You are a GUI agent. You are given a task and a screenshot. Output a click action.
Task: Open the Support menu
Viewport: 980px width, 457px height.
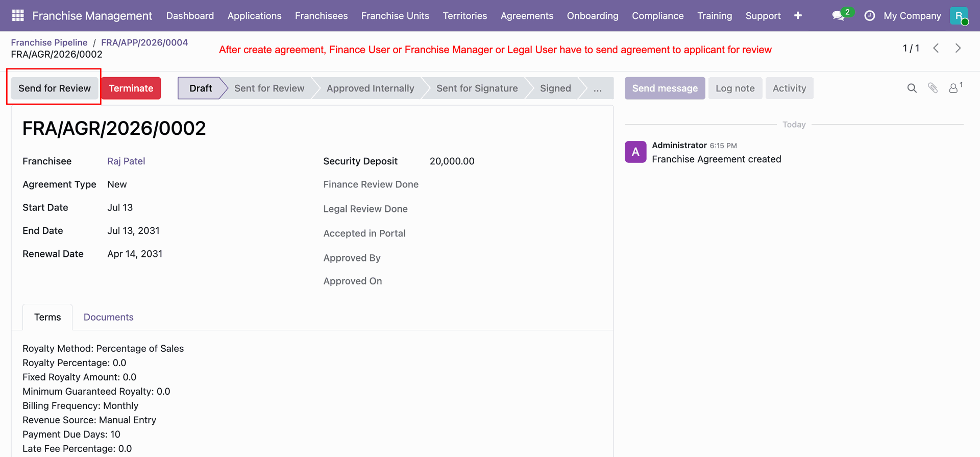pyautogui.click(x=763, y=16)
